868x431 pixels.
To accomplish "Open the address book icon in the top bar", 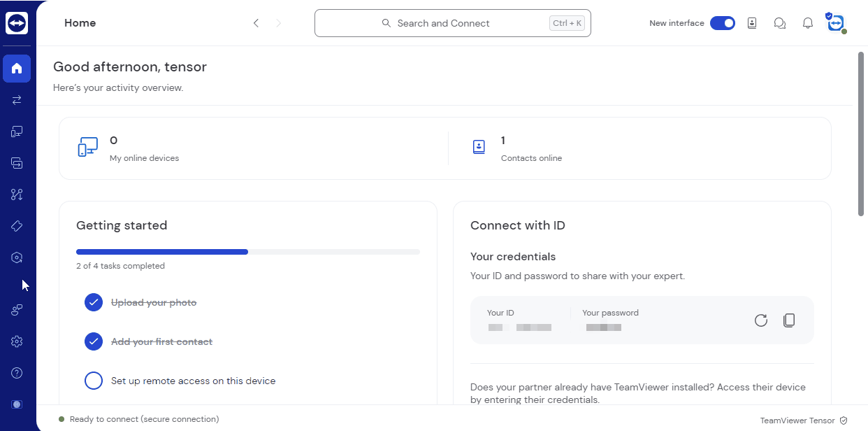I will 752,22.
